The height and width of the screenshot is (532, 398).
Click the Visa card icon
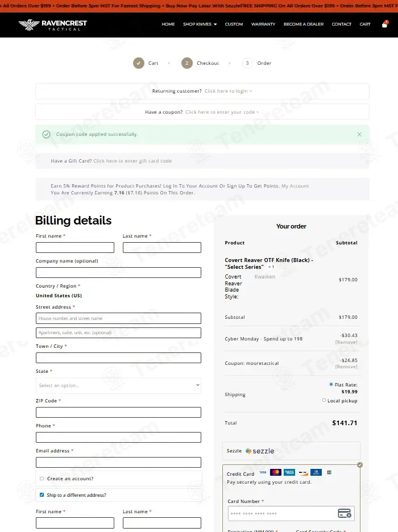click(263, 472)
